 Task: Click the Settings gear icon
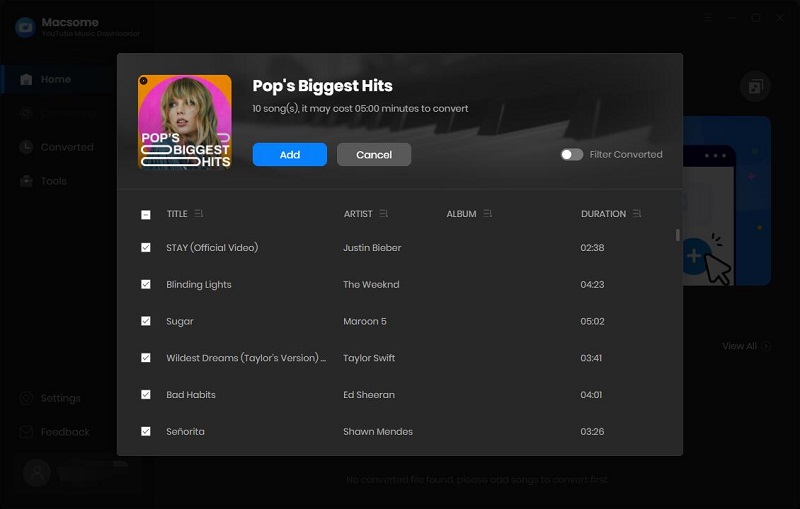[26, 398]
